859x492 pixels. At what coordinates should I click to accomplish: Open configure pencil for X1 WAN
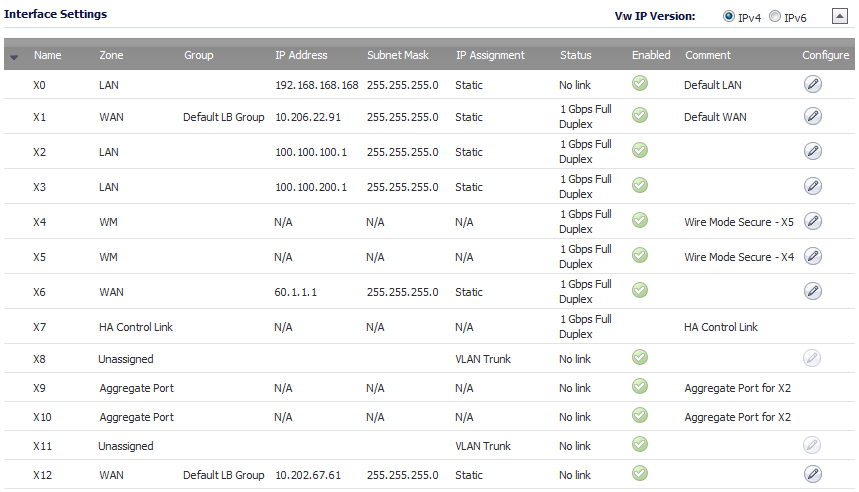point(812,116)
